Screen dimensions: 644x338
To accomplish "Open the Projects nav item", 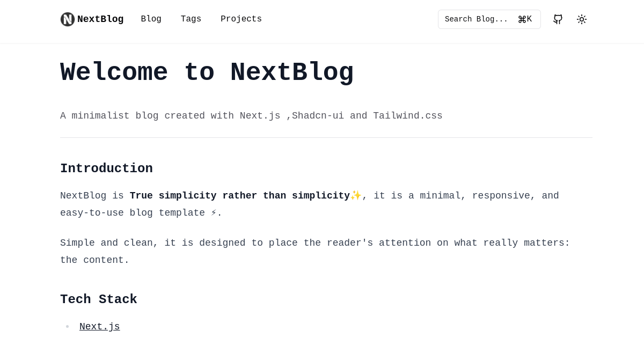I will tap(241, 19).
